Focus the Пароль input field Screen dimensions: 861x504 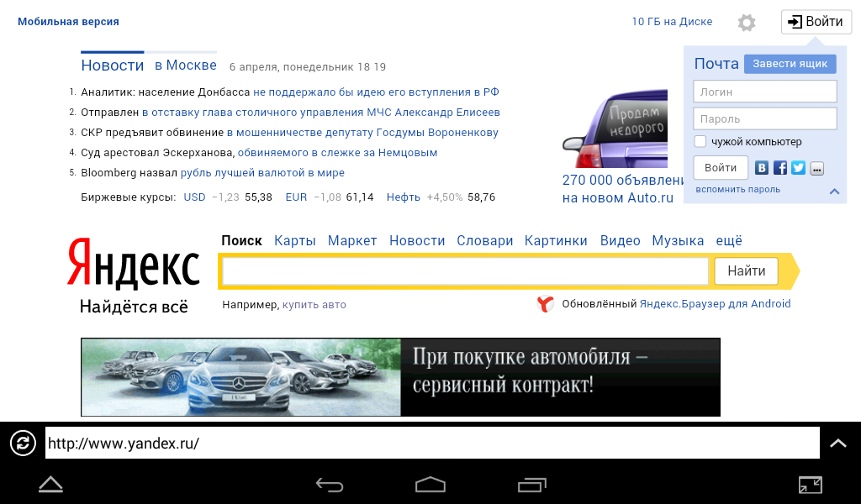[765, 119]
